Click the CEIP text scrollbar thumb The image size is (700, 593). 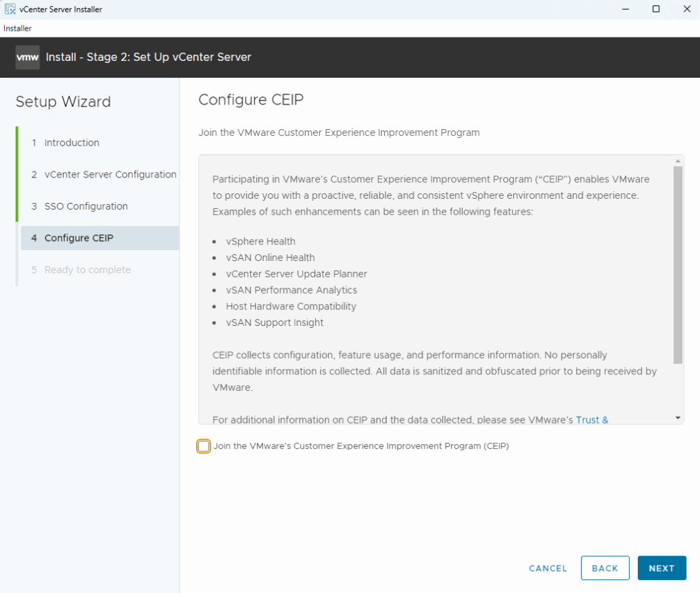[x=677, y=265]
